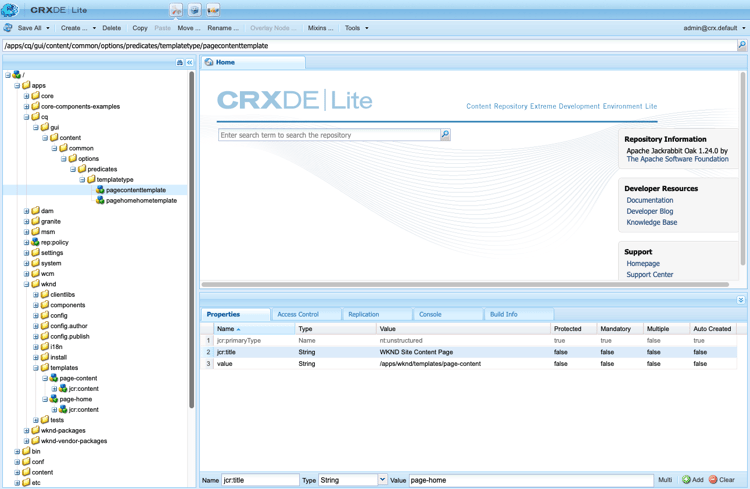Toggle the Multi button
Image resolution: width=750 pixels, height=489 pixels.
[665, 479]
